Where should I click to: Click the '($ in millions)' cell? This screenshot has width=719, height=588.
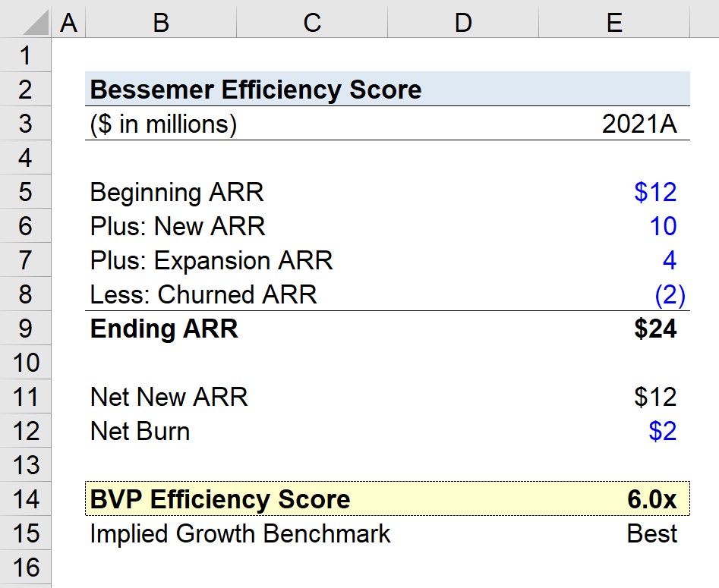tap(163, 124)
